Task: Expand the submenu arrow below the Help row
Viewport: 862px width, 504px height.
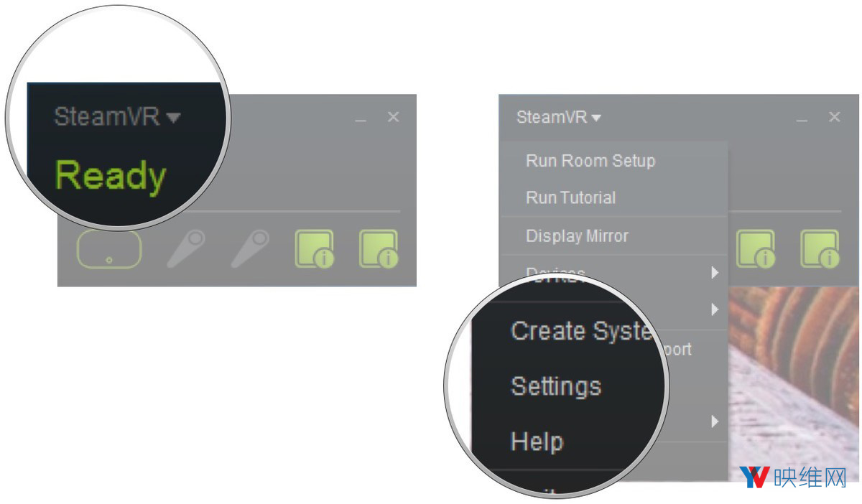Action: tap(714, 421)
